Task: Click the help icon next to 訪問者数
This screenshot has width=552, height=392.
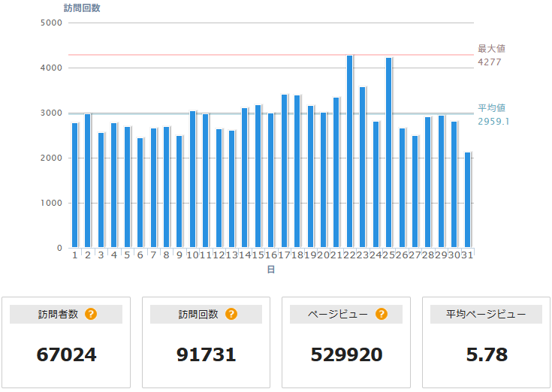Action: point(91,314)
